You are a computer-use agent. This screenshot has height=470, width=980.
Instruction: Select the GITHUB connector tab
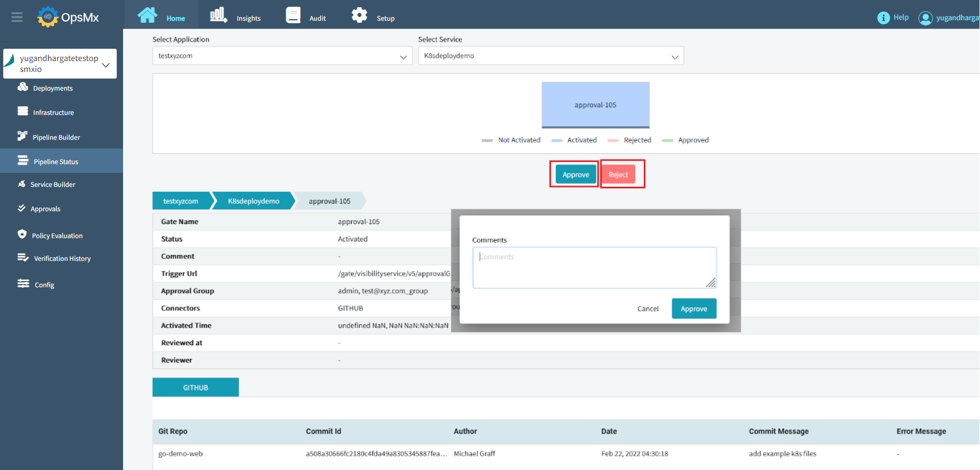pos(195,388)
